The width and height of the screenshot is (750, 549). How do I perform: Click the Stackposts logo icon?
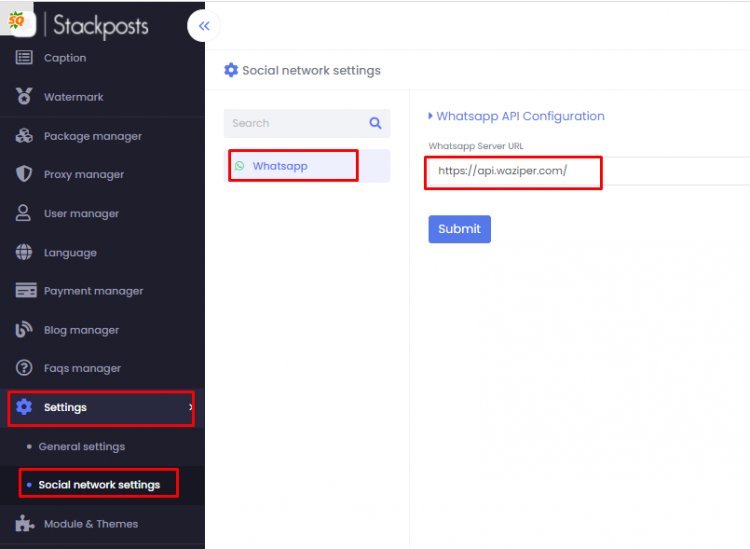(x=18, y=20)
